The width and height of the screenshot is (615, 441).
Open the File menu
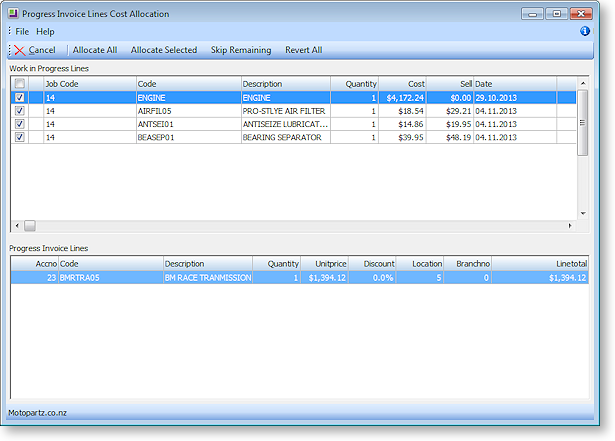tap(22, 32)
